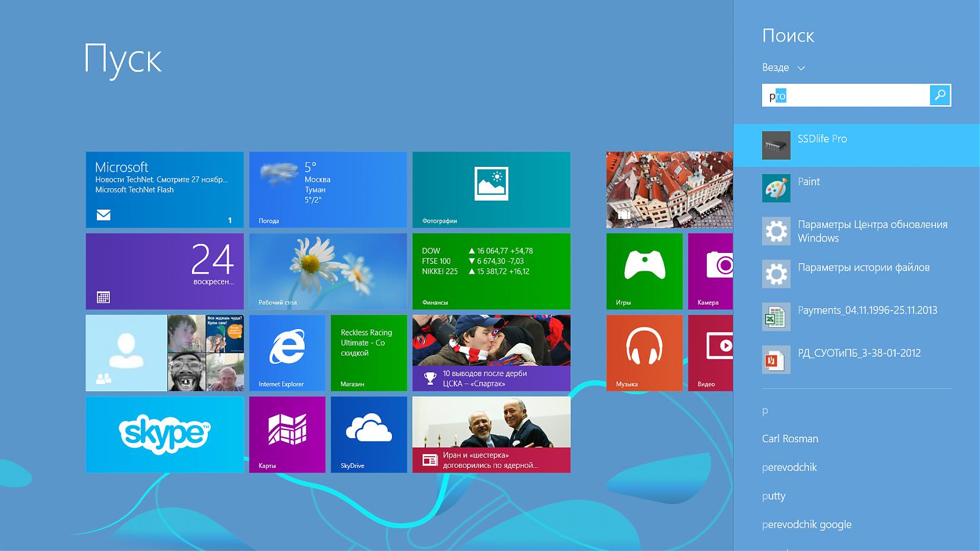
Task: Select the 'putty' search suggestion
Action: (773, 496)
